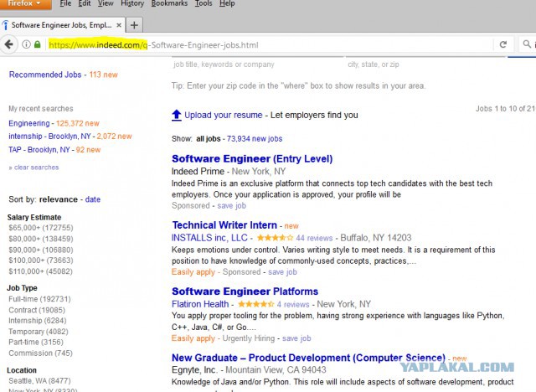Open the Bookmarks menu
The height and width of the screenshot is (392, 536).
169,3
